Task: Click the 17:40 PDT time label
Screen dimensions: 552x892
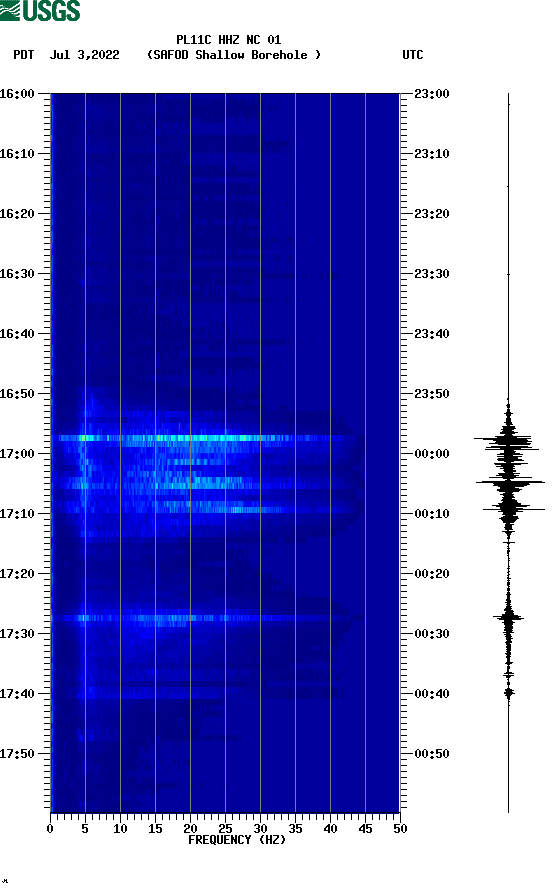Action: pyautogui.click(x=17, y=694)
